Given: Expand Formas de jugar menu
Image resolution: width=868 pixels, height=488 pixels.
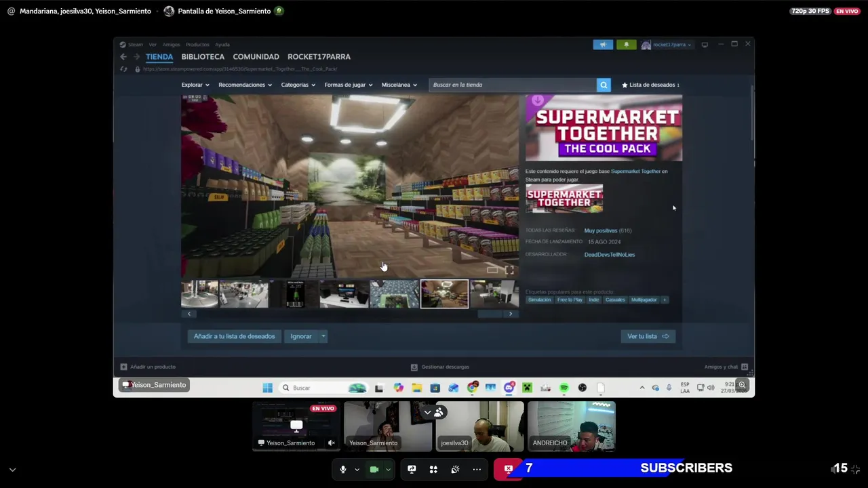Looking at the screenshot, I should point(349,85).
